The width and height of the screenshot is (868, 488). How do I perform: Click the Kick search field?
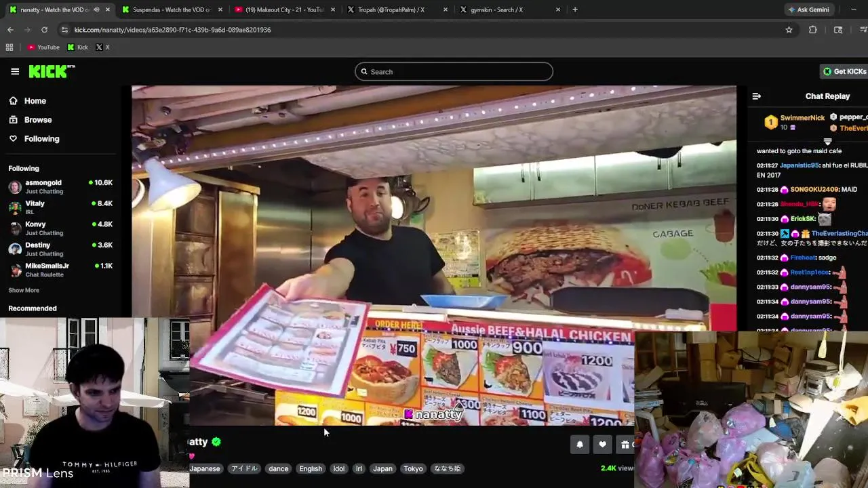tap(454, 72)
